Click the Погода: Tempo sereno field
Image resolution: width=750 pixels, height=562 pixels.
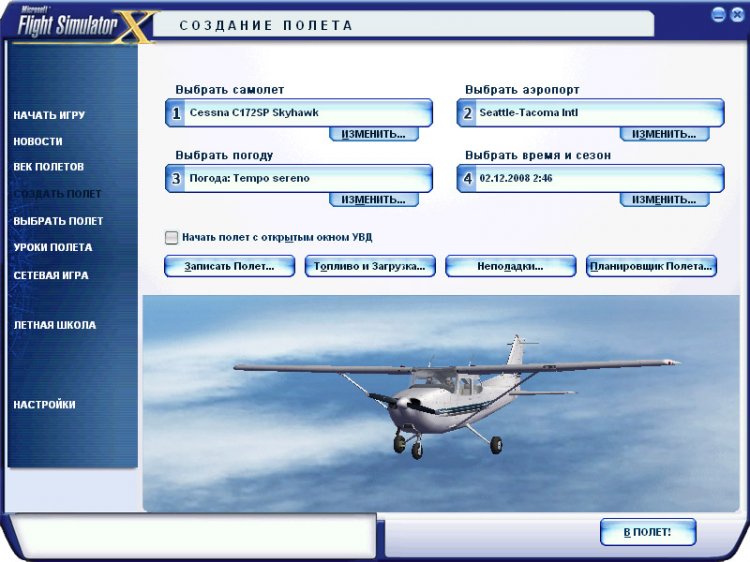click(299, 178)
